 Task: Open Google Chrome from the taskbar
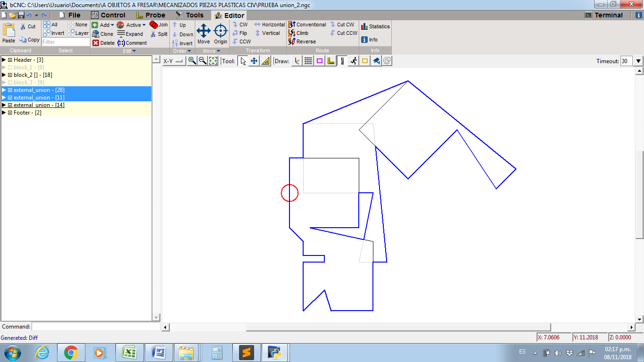coord(71,353)
